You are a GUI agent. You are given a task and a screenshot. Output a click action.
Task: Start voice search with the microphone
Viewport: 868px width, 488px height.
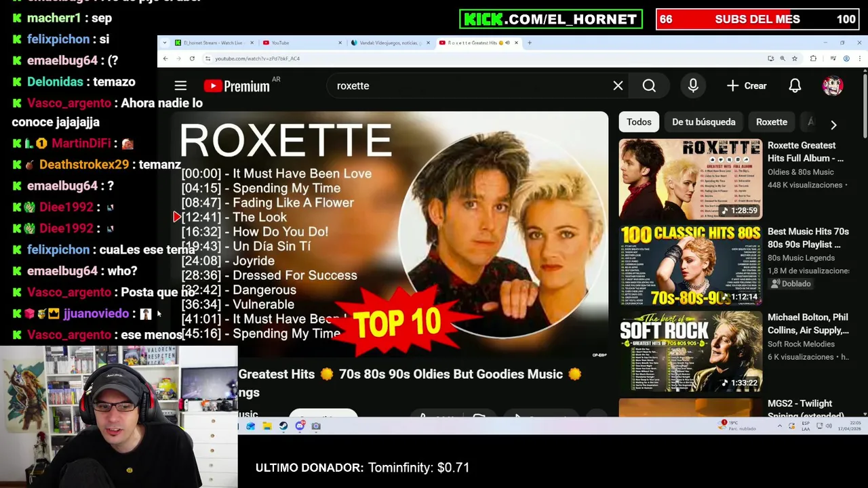tap(693, 86)
